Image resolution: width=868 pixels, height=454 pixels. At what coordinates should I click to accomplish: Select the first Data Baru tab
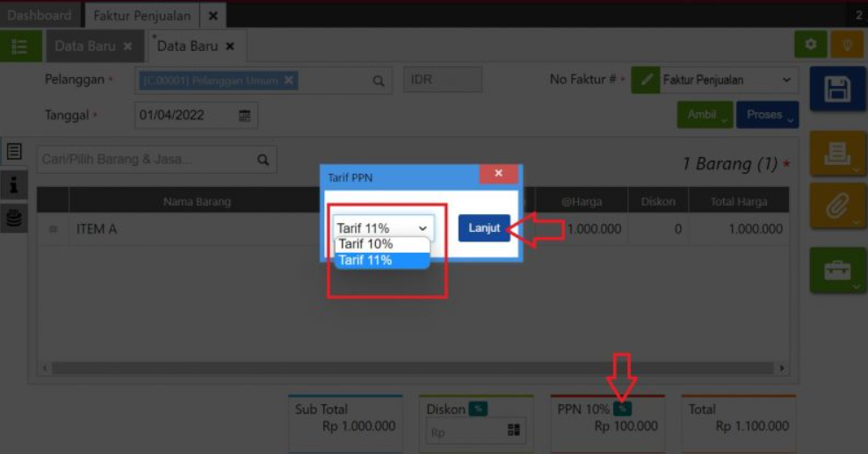point(85,46)
